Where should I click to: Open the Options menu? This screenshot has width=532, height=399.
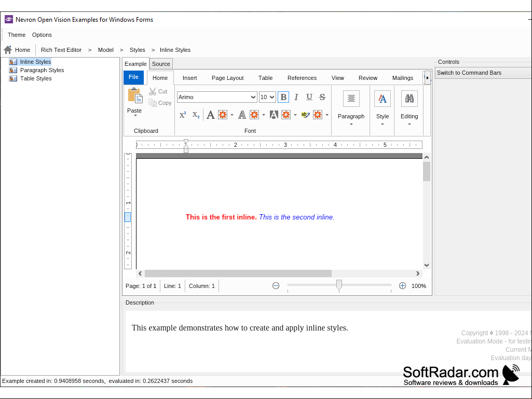(x=42, y=35)
